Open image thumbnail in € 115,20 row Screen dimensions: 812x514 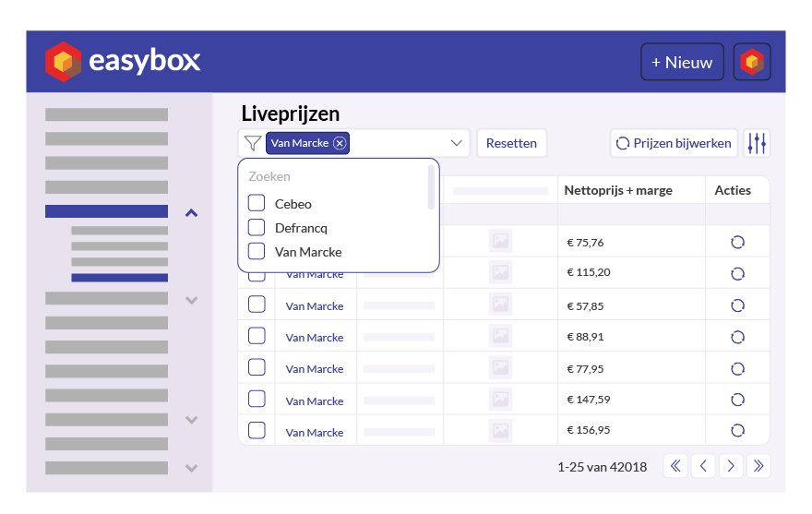point(500,272)
